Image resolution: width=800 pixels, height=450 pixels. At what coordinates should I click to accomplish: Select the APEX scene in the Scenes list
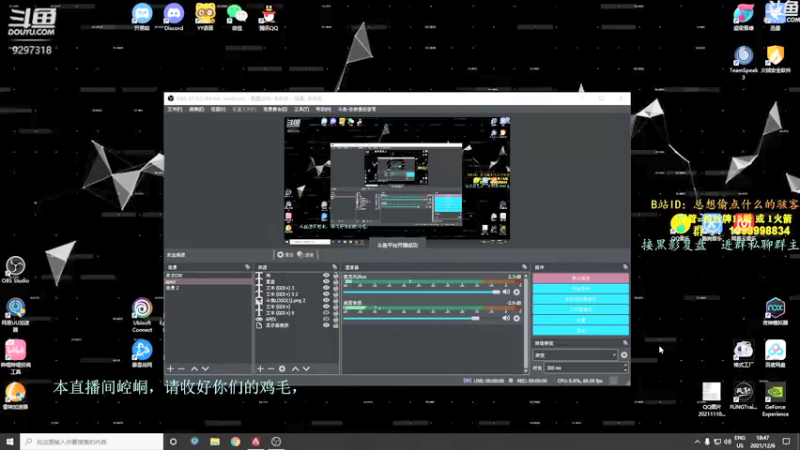coord(209,282)
